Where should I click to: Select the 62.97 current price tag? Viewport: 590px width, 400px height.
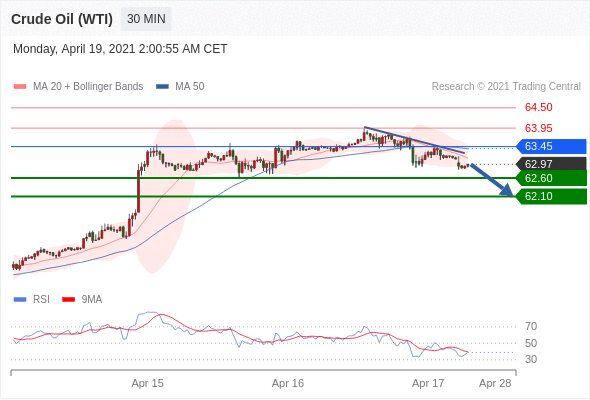click(x=551, y=164)
